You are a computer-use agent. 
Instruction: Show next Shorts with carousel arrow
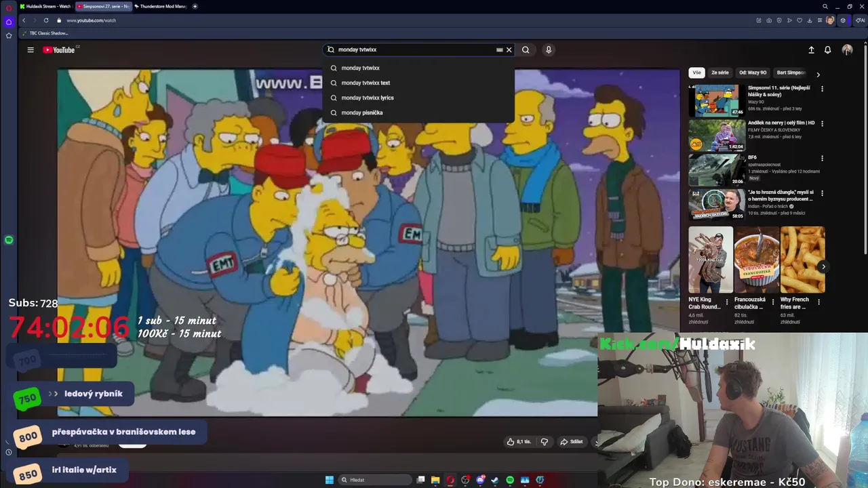823,266
